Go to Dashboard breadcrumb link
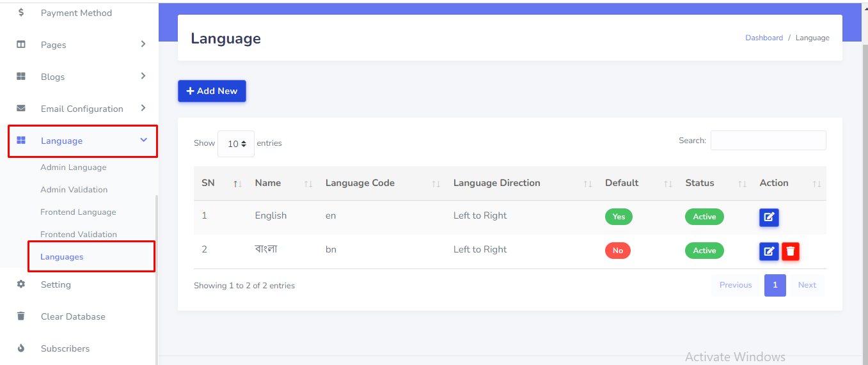This screenshot has width=868, height=365. click(x=764, y=38)
